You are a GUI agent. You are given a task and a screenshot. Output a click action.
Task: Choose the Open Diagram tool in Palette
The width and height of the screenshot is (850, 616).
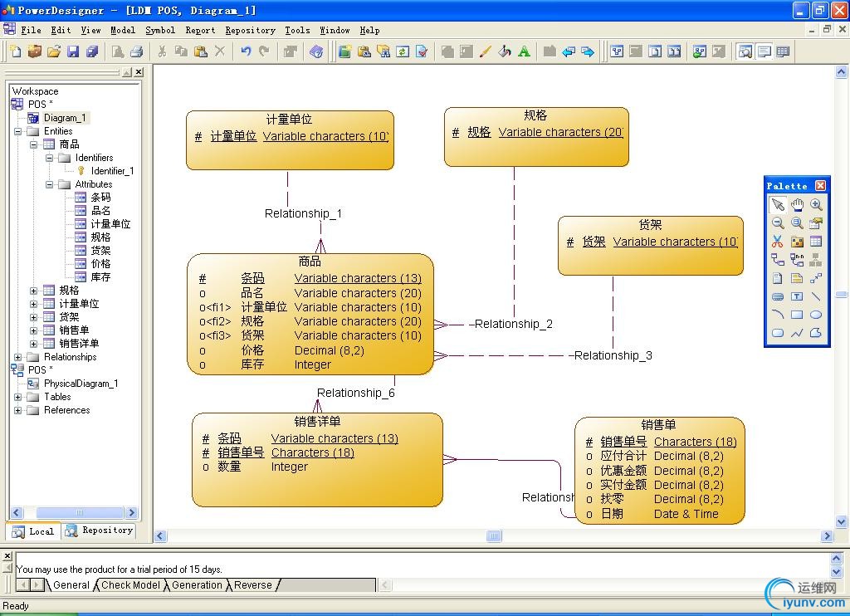pos(797,222)
